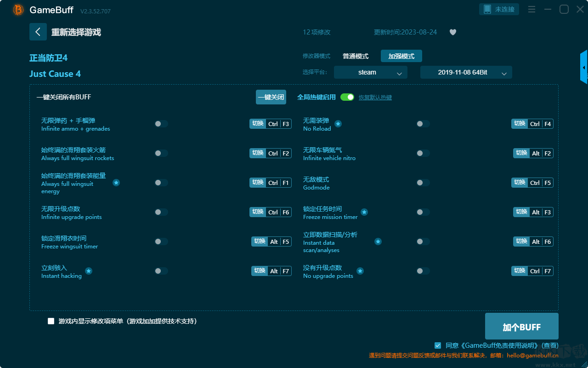Screen dimensions: 588x368
Task: Click the back arrow to reselect game
Action: pyautogui.click(x=38, y=32)
